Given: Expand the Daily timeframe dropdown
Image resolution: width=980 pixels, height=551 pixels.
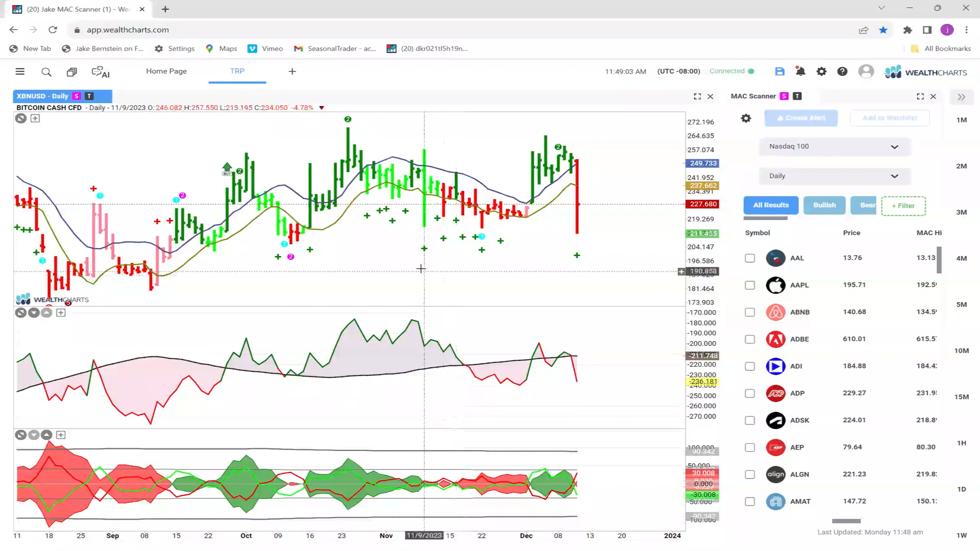Looking at the screenshot, I should 835,176.
